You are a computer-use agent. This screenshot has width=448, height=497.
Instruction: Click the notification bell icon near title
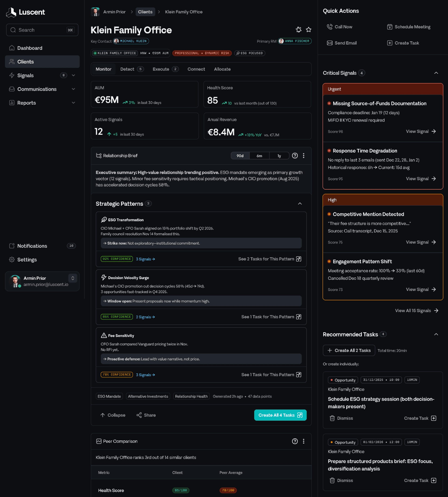(x=298, y=30)
